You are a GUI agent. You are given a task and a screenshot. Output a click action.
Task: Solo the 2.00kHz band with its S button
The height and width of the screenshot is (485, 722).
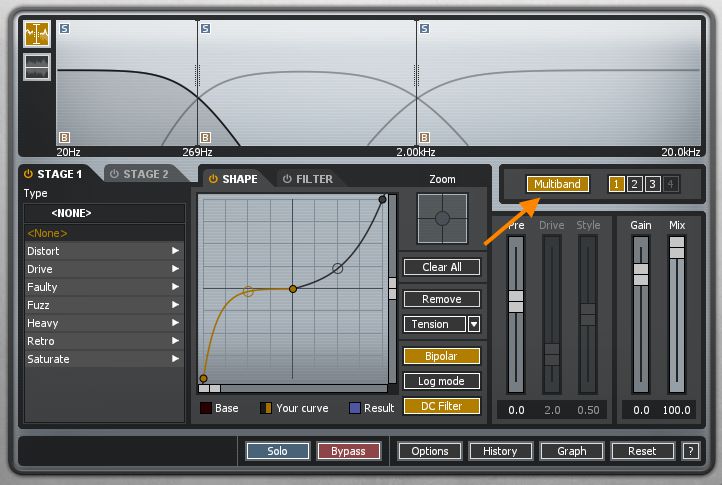(x=425, y=29)
